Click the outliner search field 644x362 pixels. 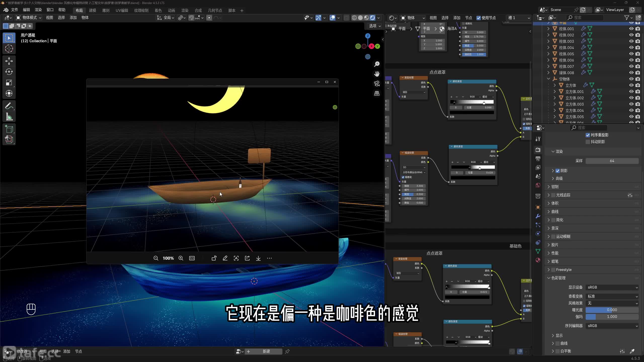(585, 18)
